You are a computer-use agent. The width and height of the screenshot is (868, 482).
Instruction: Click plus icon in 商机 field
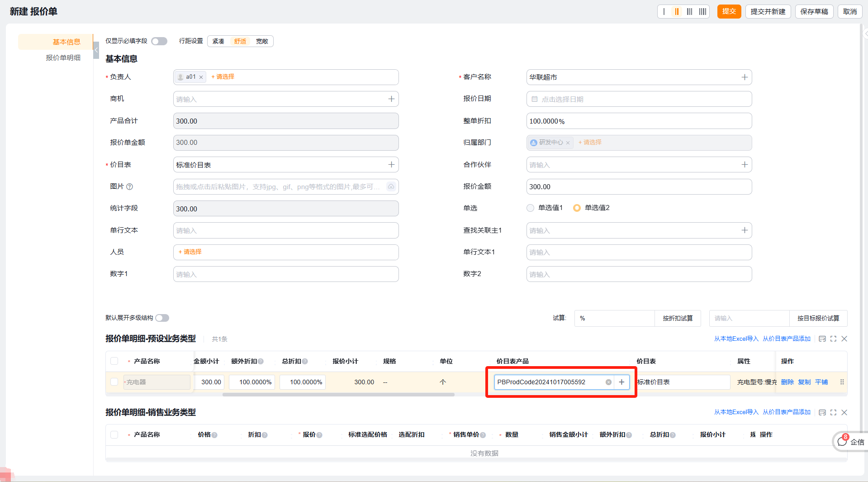point(391,99)
